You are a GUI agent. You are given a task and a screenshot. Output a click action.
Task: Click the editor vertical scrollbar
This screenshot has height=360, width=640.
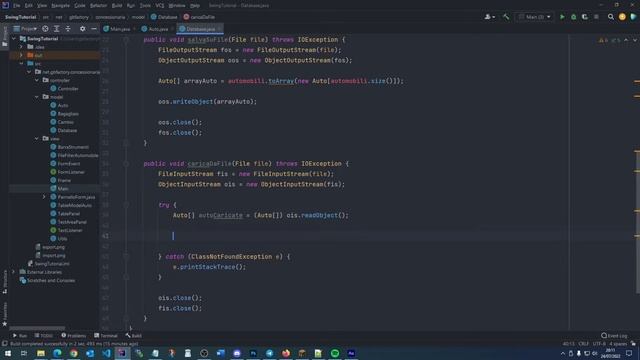coord(638,222)
